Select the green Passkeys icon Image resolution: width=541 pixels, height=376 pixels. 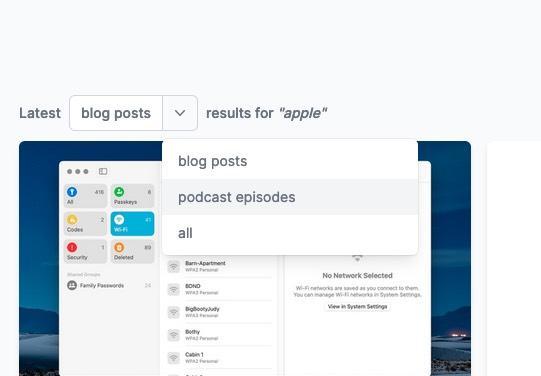[x=119, y=192]
